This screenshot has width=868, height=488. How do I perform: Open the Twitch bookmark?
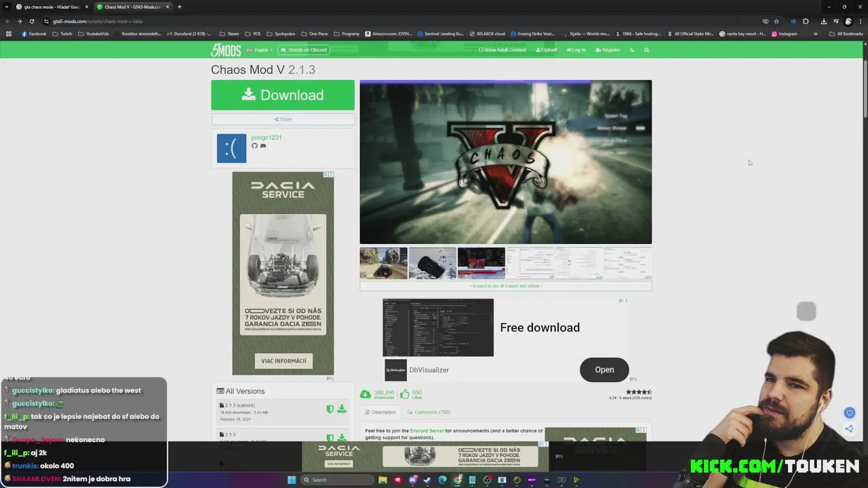coord(62,34)
